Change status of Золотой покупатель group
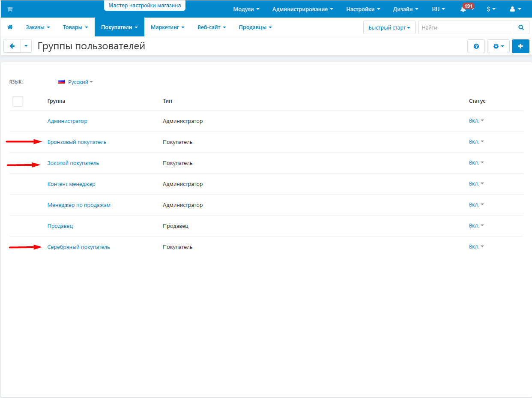Image resolution: width=532 pixels, height=398 pixels. click(x=476, y=163)
